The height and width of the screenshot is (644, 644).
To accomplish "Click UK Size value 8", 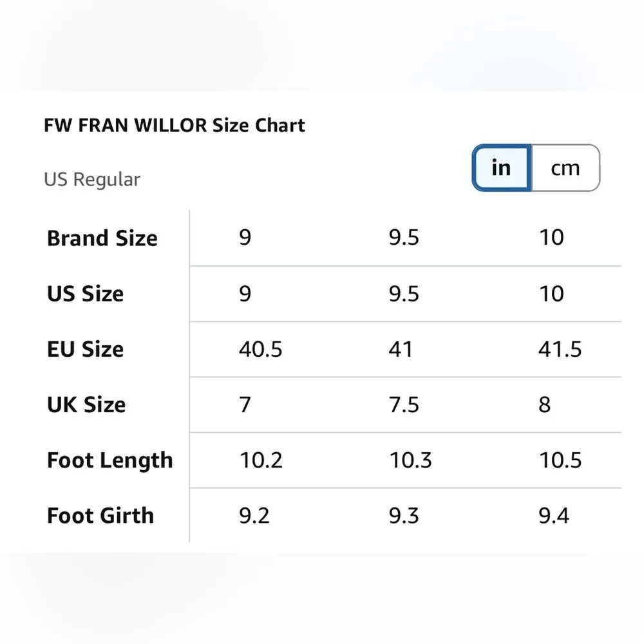I will [545, 404].
